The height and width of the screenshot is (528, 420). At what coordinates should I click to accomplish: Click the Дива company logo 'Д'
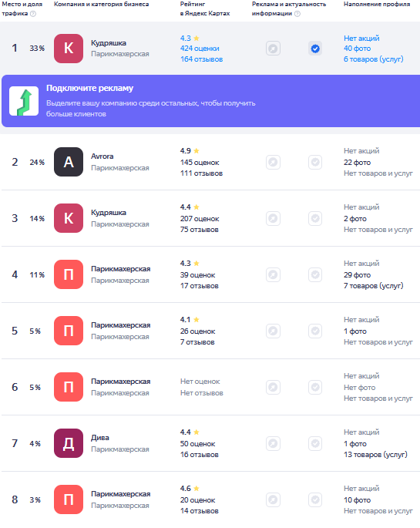click(69, 443)
